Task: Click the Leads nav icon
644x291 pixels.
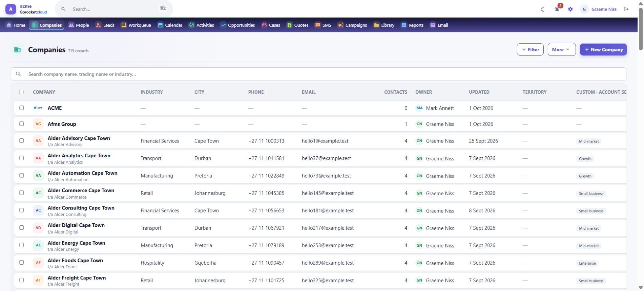Action: 98,25
